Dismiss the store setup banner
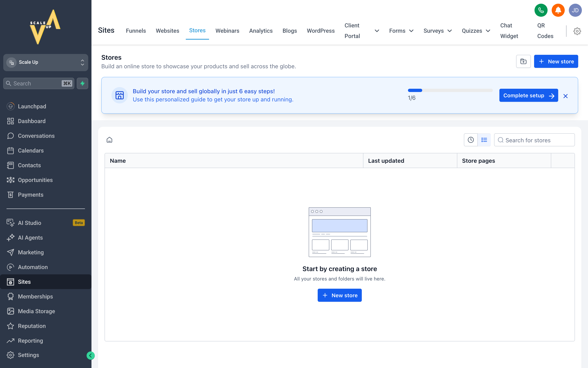 [x=565, y=96]
